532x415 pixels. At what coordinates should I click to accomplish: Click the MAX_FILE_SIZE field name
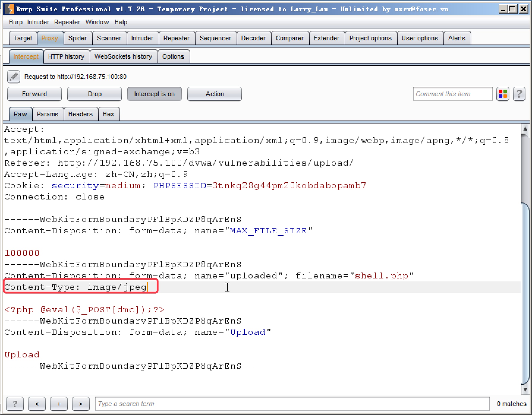[x=268, y=231]
